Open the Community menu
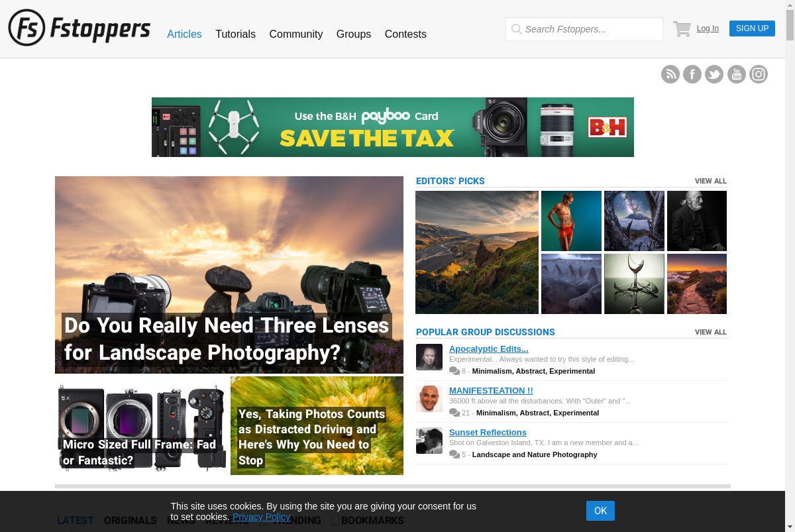This screenshot has width=795, height=532. 296,34
